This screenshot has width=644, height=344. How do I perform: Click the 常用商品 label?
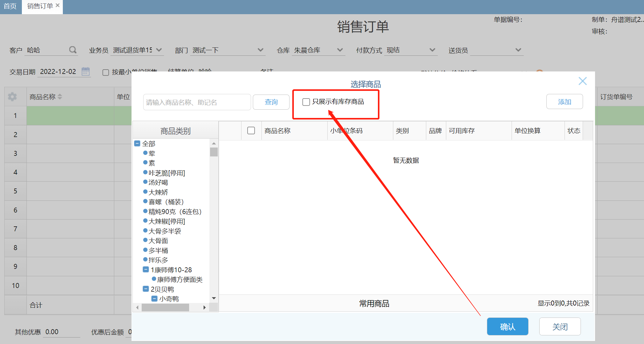[374, 304]
